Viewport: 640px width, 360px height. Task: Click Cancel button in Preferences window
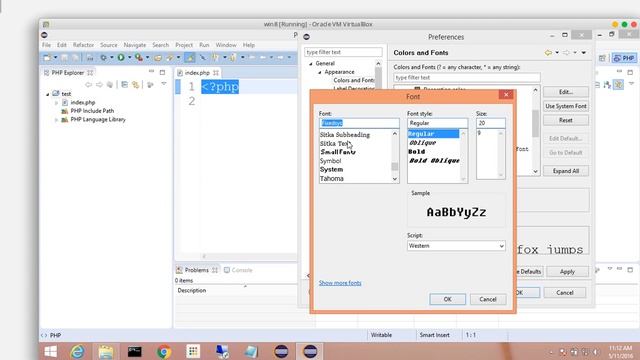point(565,293)
